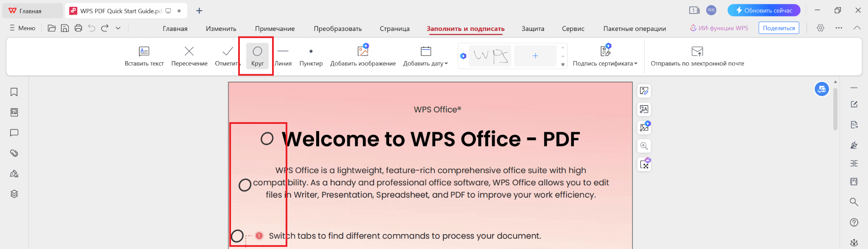Open the Примечание tab
This screenshot has height=249, width=868.
275,28
